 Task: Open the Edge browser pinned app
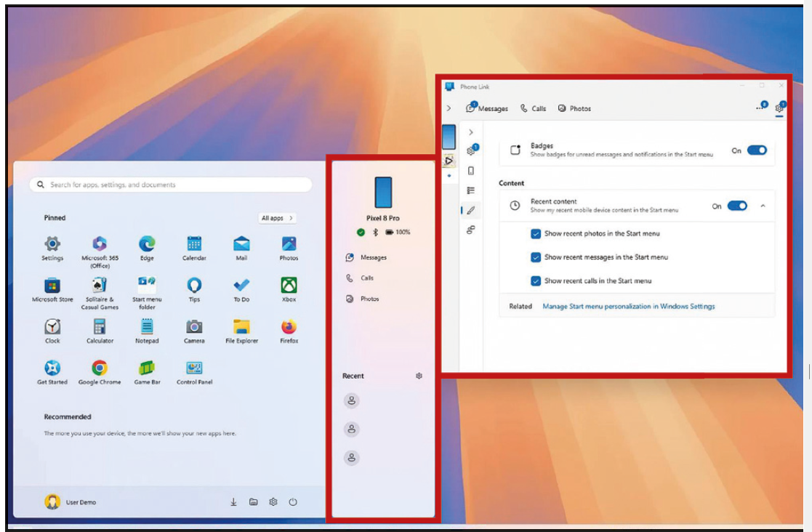[x=147, y=248]
